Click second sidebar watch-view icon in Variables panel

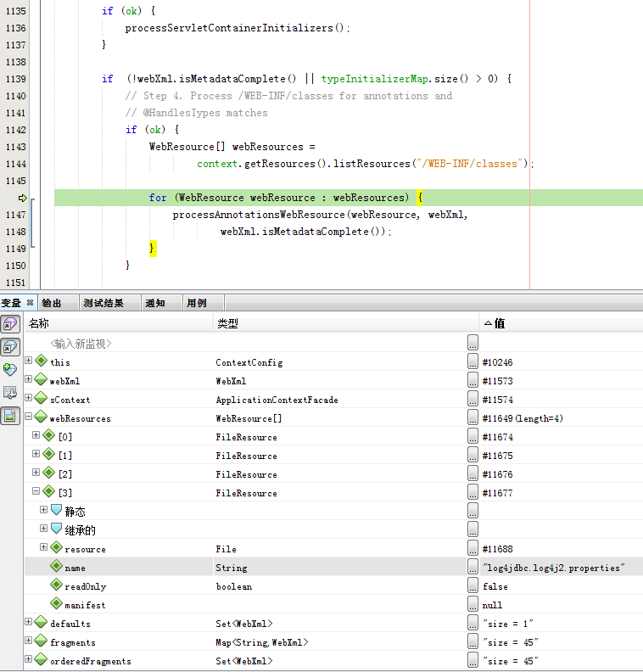[x=10, y=347]
